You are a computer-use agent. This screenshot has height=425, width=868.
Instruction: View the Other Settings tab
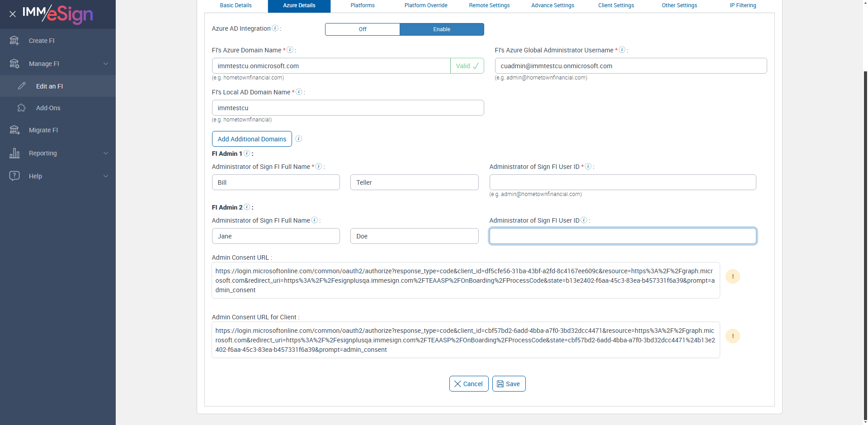[679, 5]
